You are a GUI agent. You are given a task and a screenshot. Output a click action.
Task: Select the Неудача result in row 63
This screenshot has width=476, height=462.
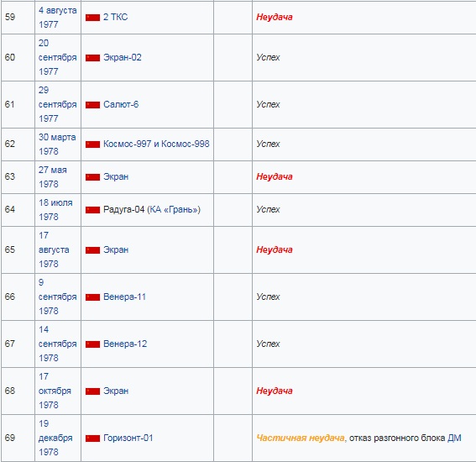tap(275, 176)
